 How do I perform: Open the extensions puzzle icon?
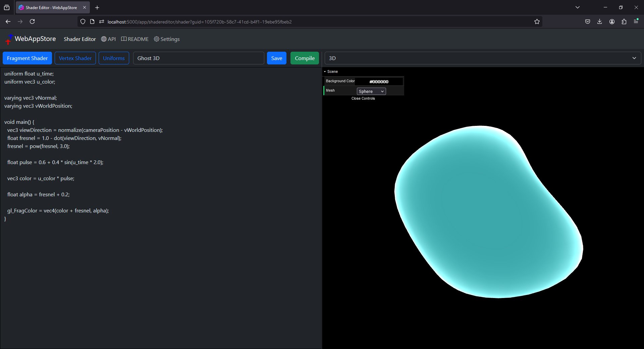624,21
